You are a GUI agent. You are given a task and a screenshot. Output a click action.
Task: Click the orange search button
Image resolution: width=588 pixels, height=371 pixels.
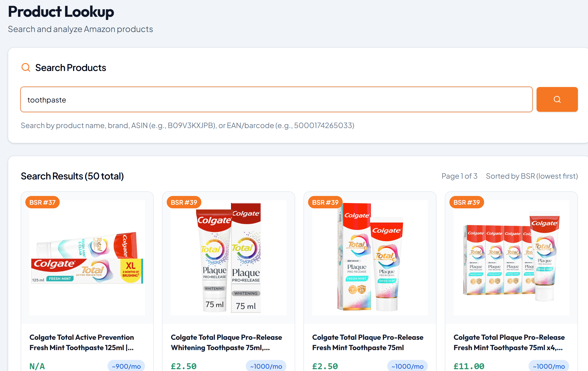557,99
